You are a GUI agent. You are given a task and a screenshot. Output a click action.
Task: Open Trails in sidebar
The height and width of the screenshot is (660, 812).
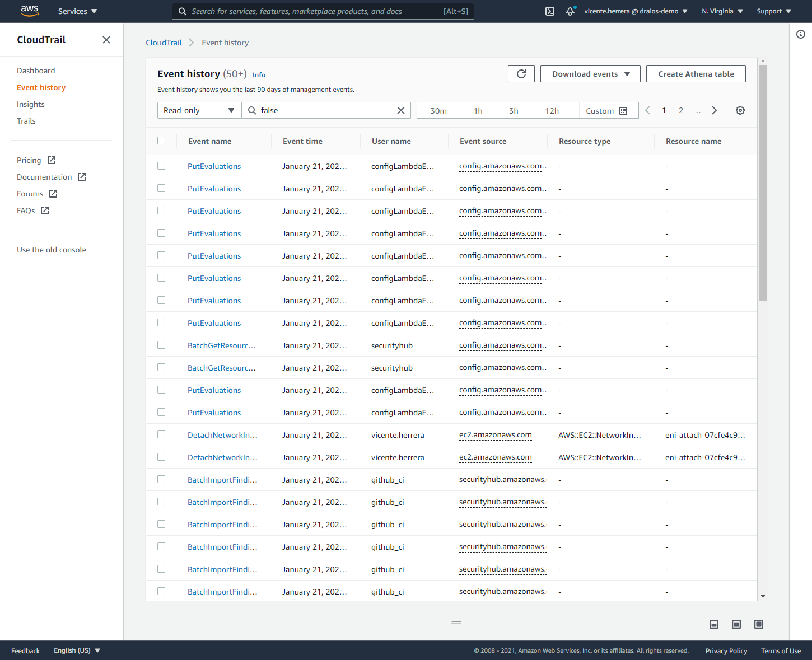(26, 121)
